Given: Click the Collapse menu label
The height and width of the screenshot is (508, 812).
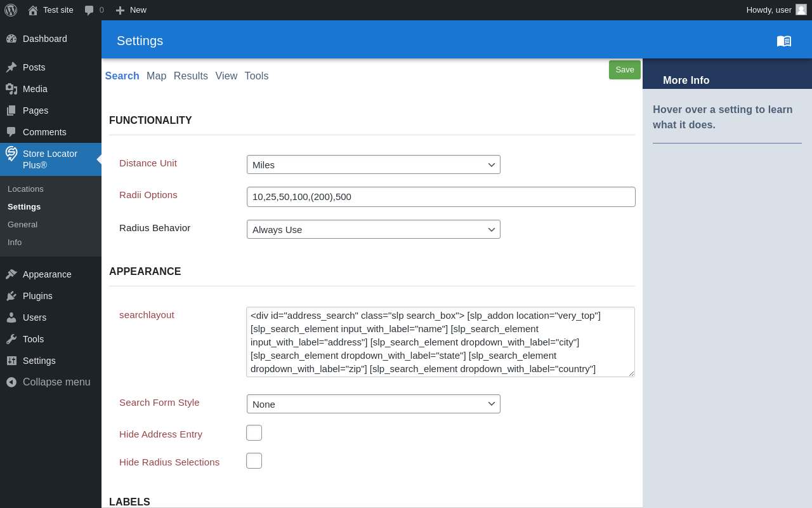Looking at the screenshot, I should 56,382.
